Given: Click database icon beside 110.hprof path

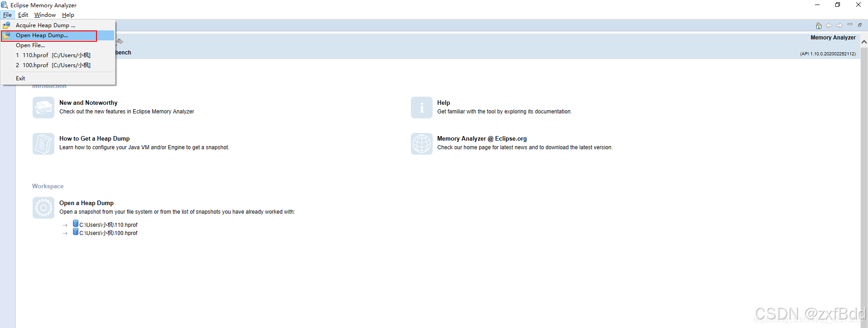Looking at the screenshot, I should 76,223.
